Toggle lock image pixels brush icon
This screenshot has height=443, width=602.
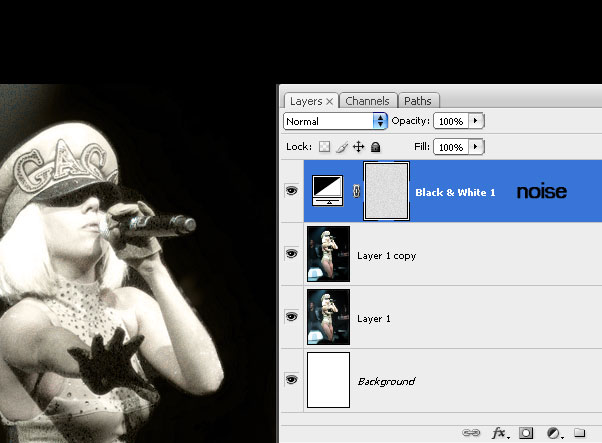342,147
